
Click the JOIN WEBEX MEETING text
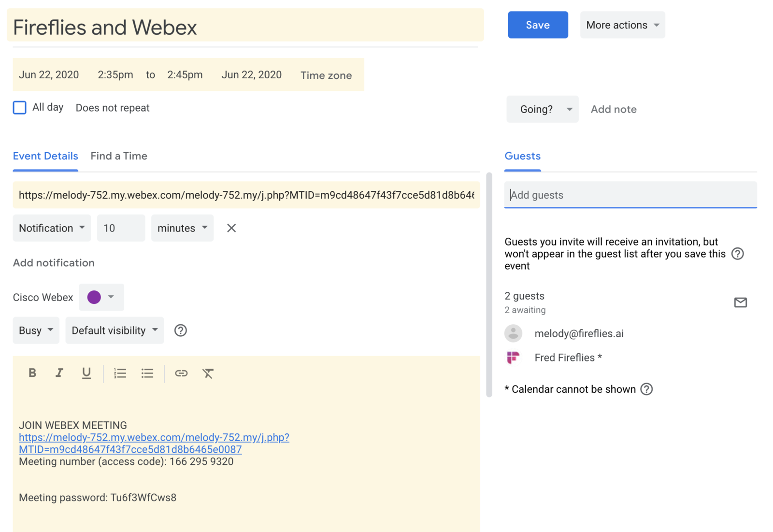tap(73, 425)
